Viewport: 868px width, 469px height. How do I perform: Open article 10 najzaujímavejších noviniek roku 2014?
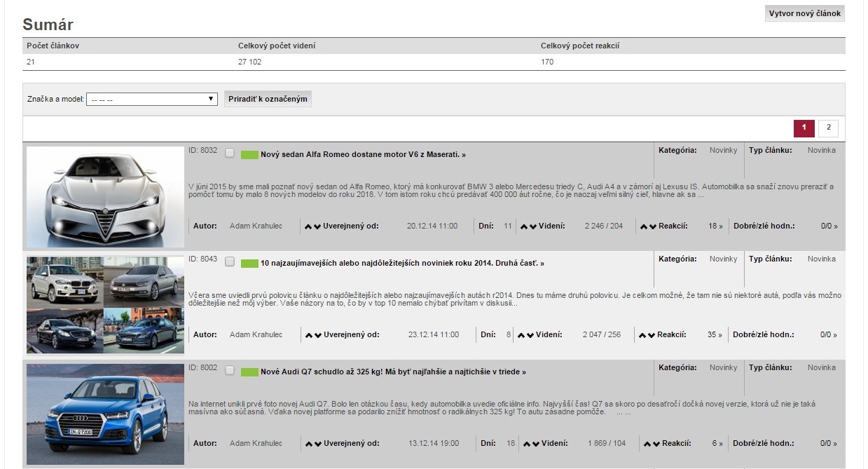[x=402, y=263]
